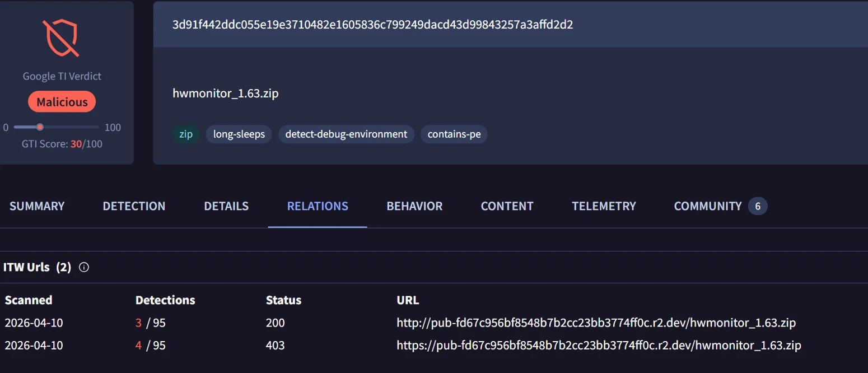Click the zip file type tag
Image resolution: width=868 pixels, height=373 pixels.
click(x=186, y=134)
